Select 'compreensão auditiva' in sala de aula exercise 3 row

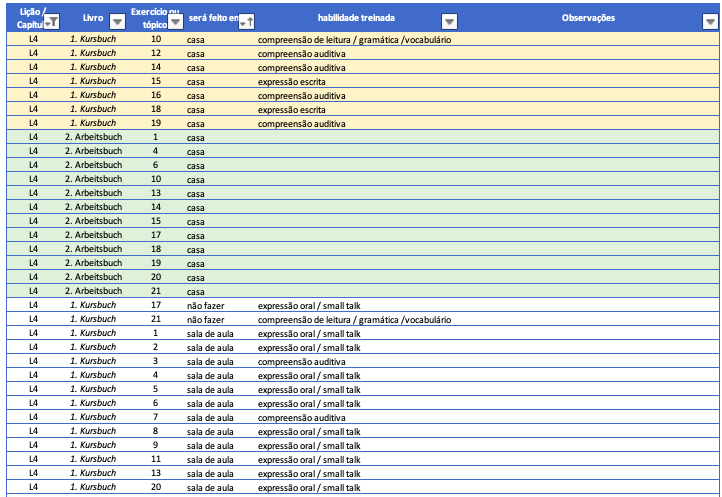pyautogui.click(x=303, y=361)
